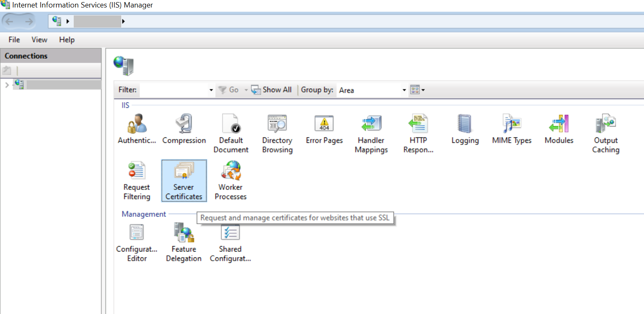Open the View menu
The image size is (644, 314).
[39, 40]
